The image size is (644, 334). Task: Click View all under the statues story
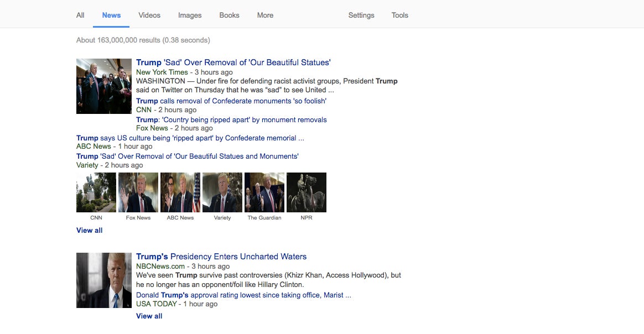pyautogui.click(x=90, y=231)
